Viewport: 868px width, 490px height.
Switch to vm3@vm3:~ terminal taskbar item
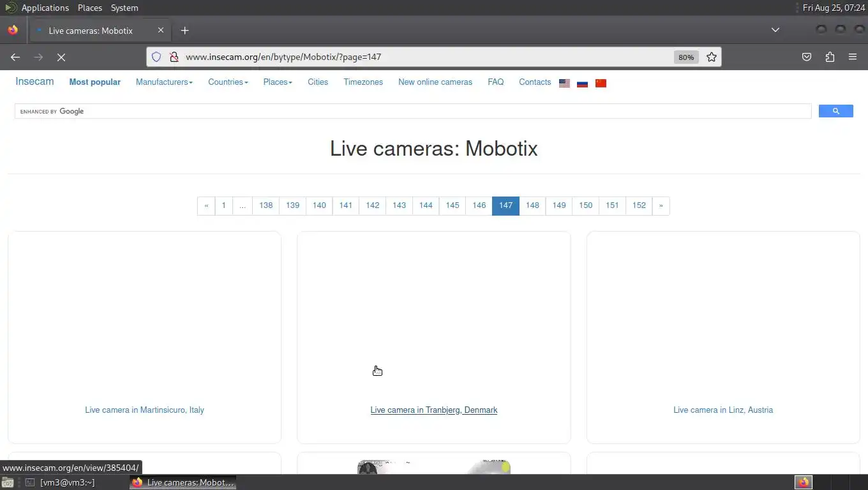61,482
